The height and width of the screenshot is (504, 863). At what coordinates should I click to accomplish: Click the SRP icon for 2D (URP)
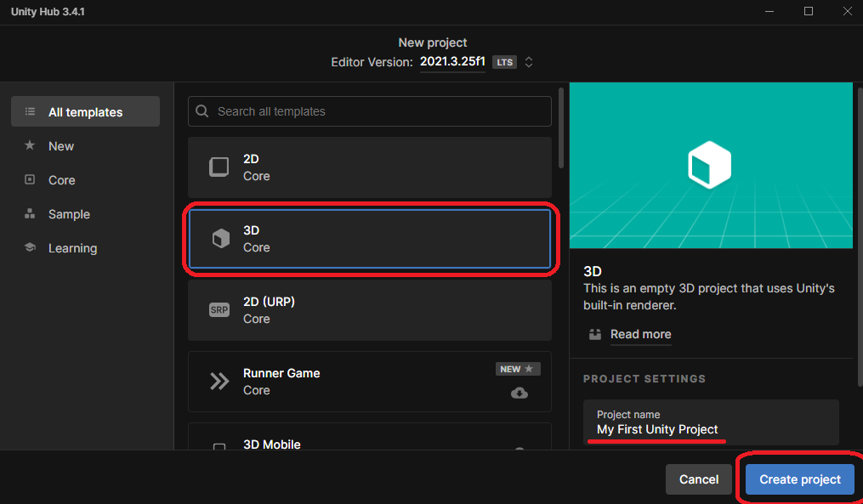pyautogui.click(x=219, y=310)
